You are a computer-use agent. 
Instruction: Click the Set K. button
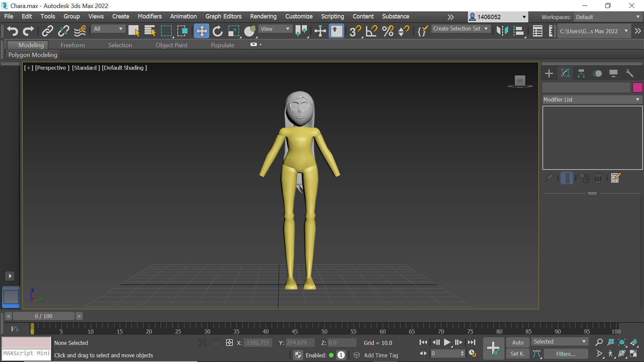518,354
